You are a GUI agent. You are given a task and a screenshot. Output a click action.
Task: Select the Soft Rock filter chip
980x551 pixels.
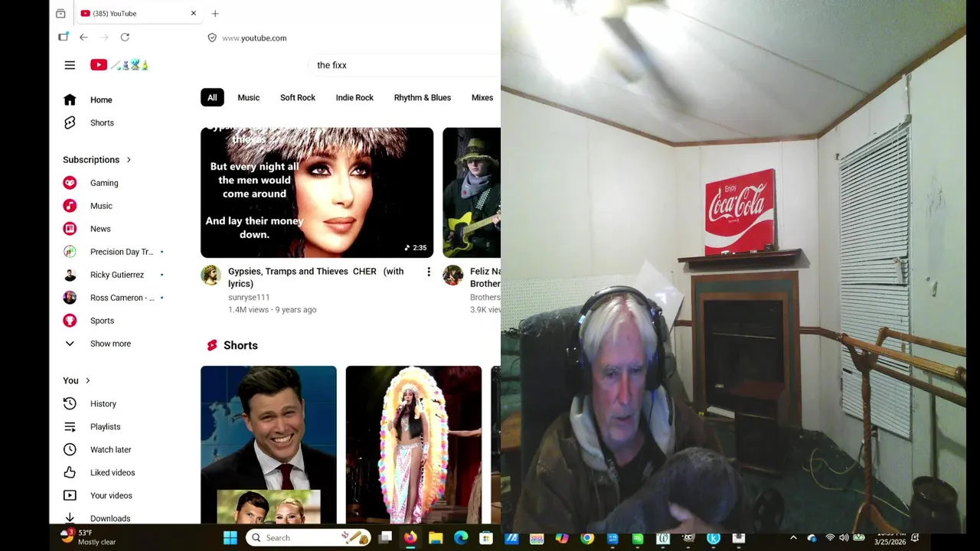pyautogui.click(x=298, y=97)
